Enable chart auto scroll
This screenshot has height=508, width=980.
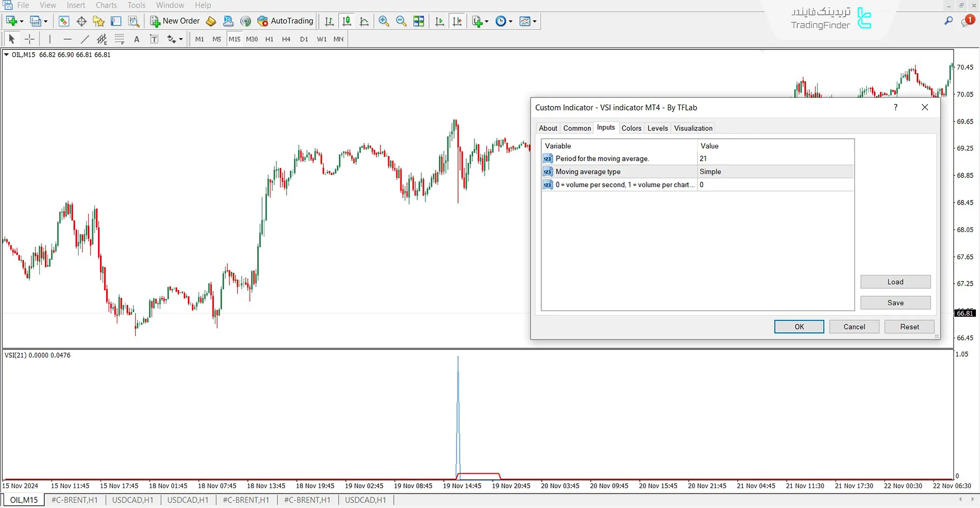[439, 21]
